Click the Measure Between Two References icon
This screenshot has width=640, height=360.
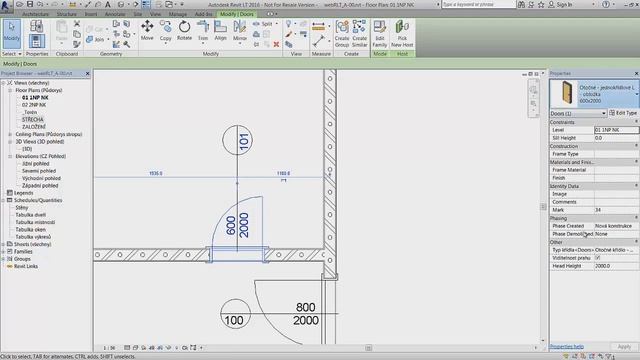point(318,41)
